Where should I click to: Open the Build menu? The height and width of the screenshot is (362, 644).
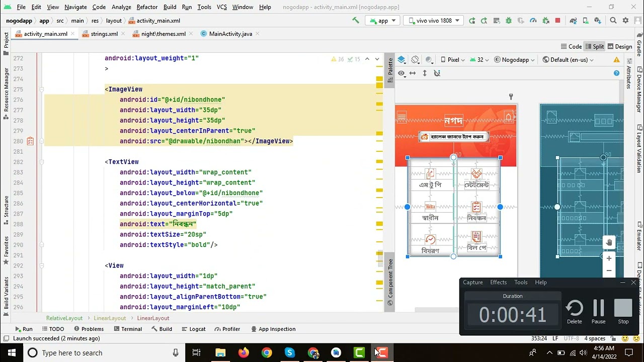pos(170,7)
